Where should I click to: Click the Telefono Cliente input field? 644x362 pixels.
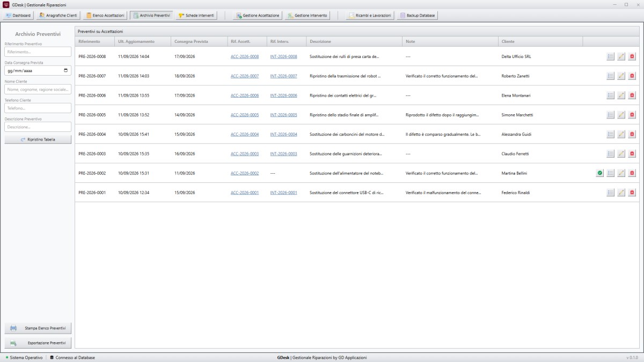(38, 108)
